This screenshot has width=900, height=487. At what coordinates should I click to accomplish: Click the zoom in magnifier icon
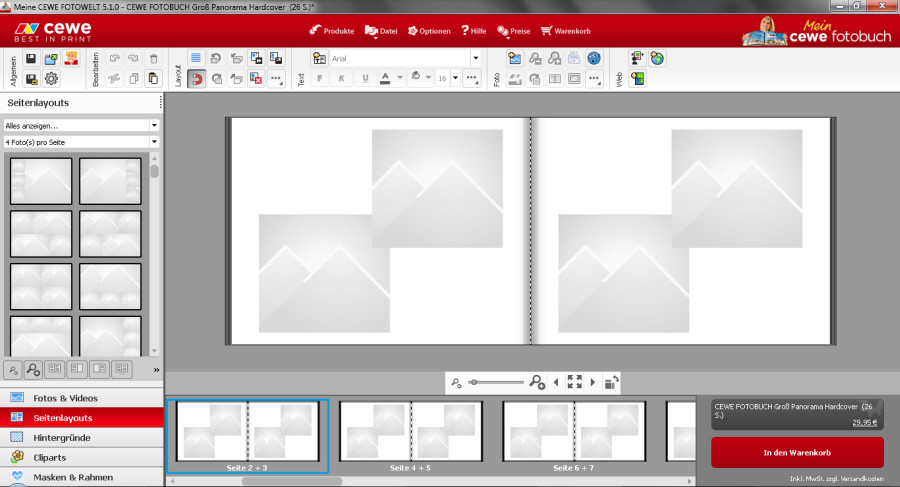(537, 382)
